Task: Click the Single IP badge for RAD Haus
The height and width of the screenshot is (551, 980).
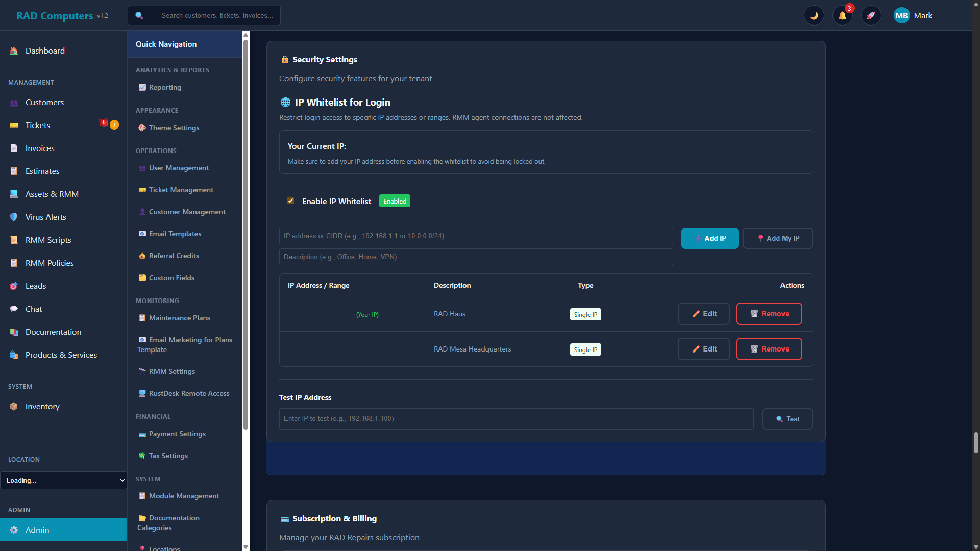Action: [585, 314]
